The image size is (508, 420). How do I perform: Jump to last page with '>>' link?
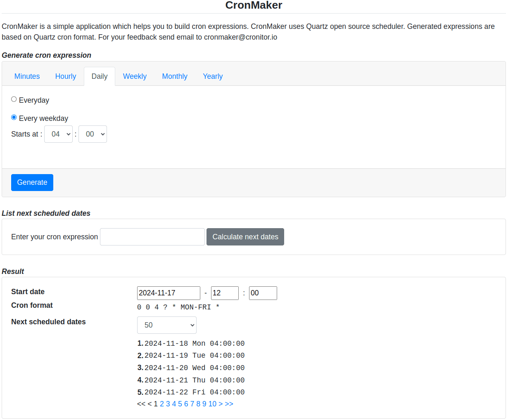pos(229,404)
